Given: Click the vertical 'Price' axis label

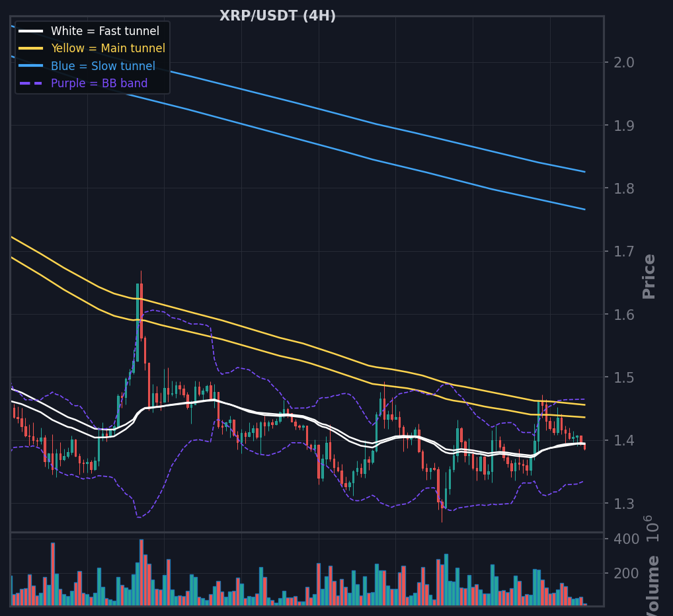Looking at the screenshot, I should pos(649,277).
